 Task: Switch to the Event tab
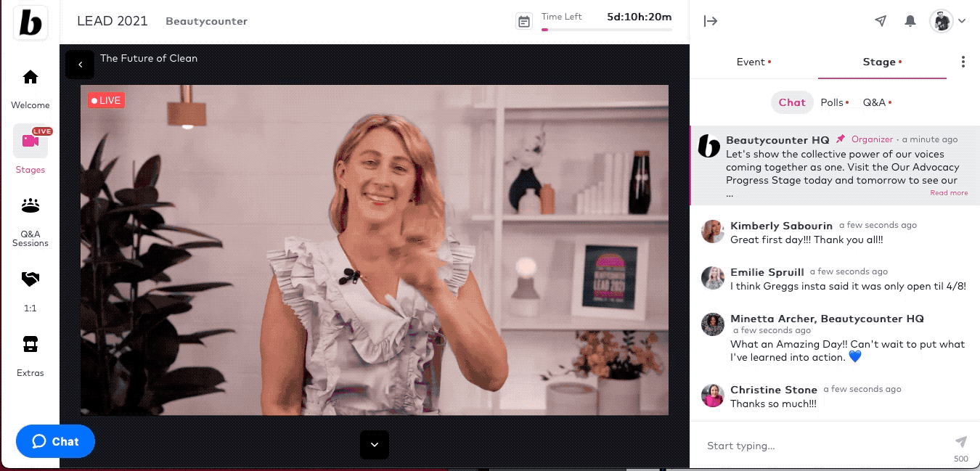[754, 62]
